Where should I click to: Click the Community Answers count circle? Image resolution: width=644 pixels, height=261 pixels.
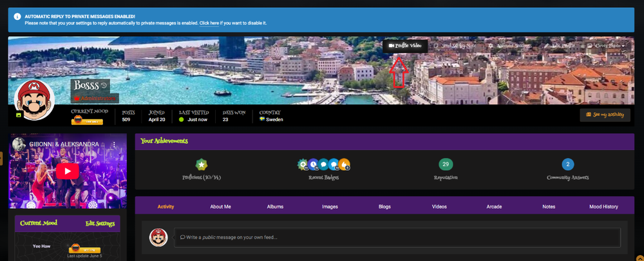tap(567, 164)
